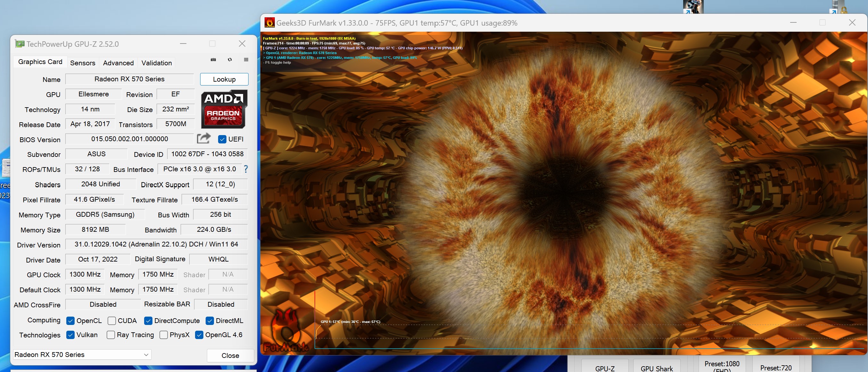Click the GPU-Z refresh icon

[x=230, y=60]
